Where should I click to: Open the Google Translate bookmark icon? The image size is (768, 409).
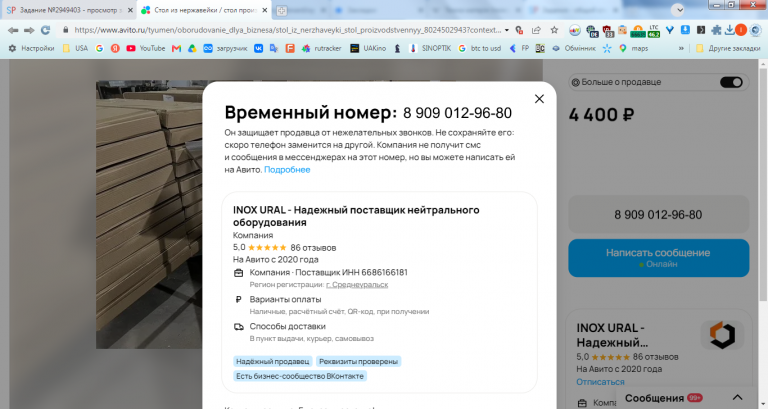(274, 48)
